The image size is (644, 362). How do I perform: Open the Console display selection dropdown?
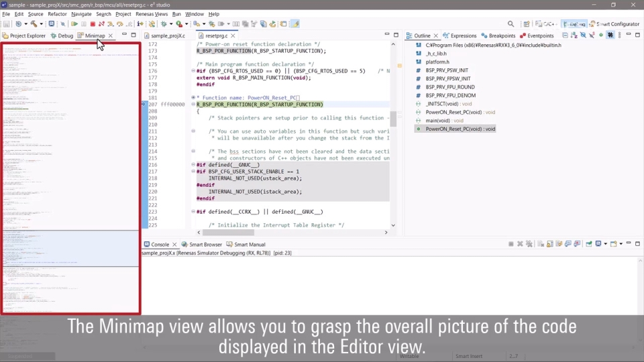pos(606,244)
